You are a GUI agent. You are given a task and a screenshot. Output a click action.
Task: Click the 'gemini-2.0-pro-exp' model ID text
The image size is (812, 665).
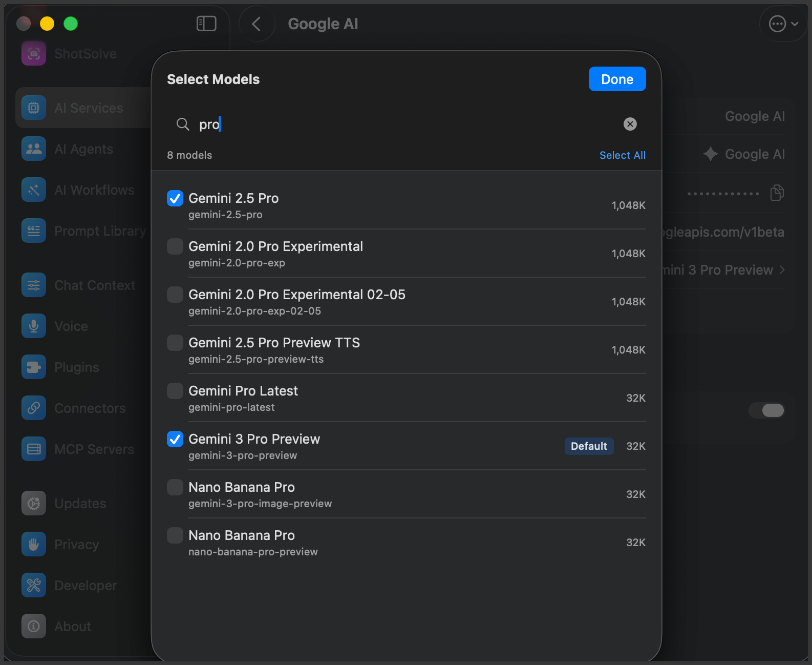click(x=237, y=263)
